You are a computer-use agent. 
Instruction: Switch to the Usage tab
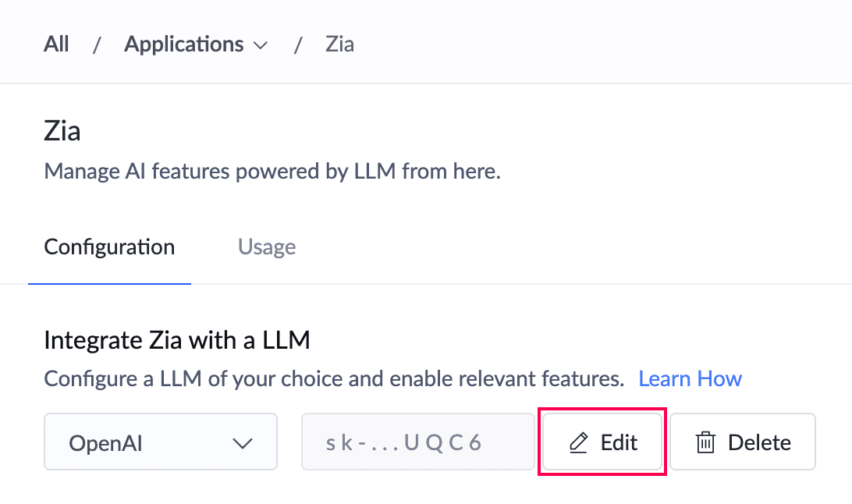pos(267,247)
